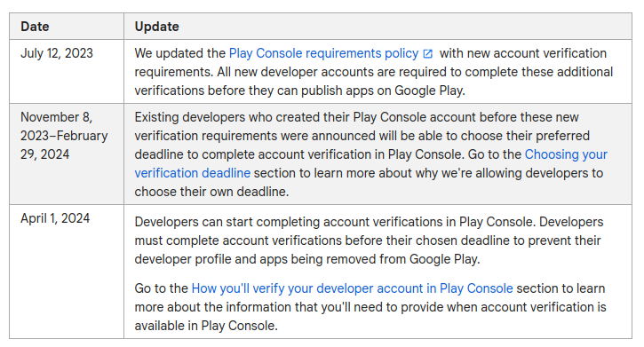This screenshot has height=347, width=644.
Task: Click the words Go to the in last row
Action: click(161, 288)
